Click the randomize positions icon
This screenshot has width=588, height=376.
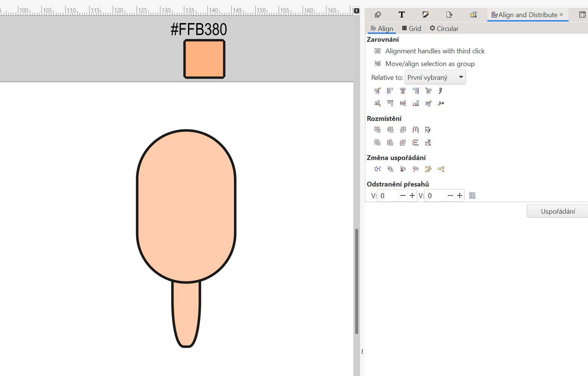[428, 169]
